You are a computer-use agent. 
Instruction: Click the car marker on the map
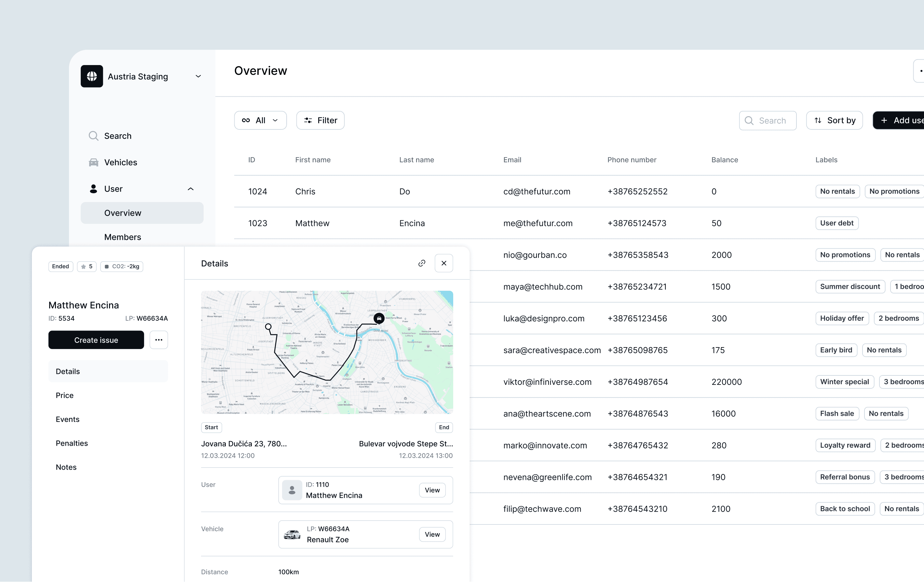[x=379, y=318]
